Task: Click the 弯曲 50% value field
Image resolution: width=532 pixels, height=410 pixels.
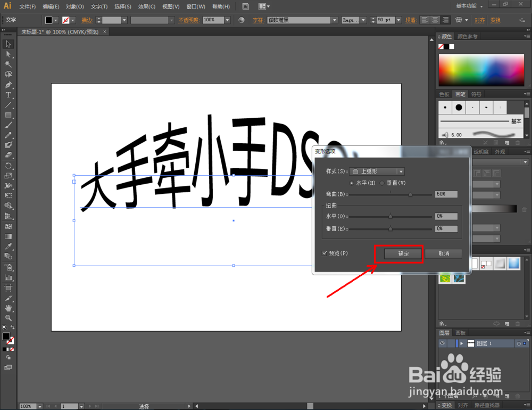Action: [446, 194]
